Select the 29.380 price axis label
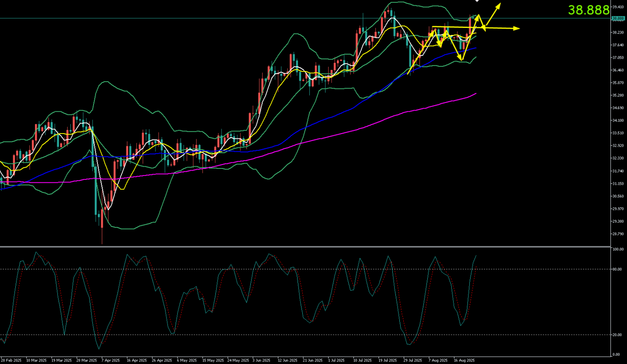Screen dimensions: 627x364 click(x=618, y=221)
